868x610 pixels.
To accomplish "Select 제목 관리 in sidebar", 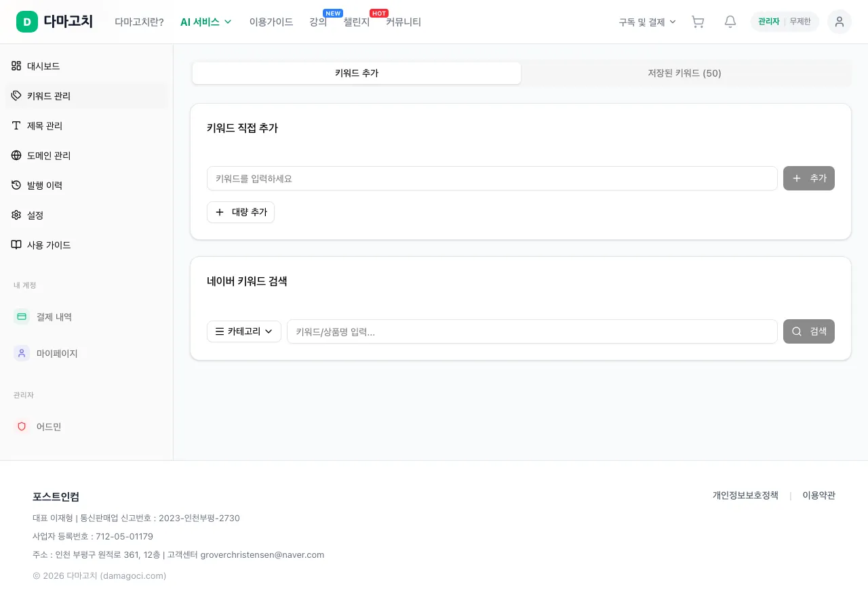I will (x=87, y=125).
